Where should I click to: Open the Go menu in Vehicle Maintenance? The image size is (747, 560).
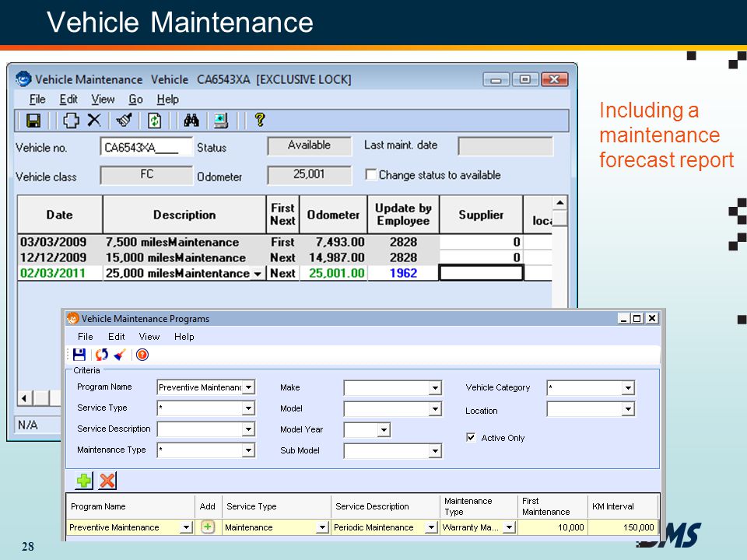[x=135, y=99]
